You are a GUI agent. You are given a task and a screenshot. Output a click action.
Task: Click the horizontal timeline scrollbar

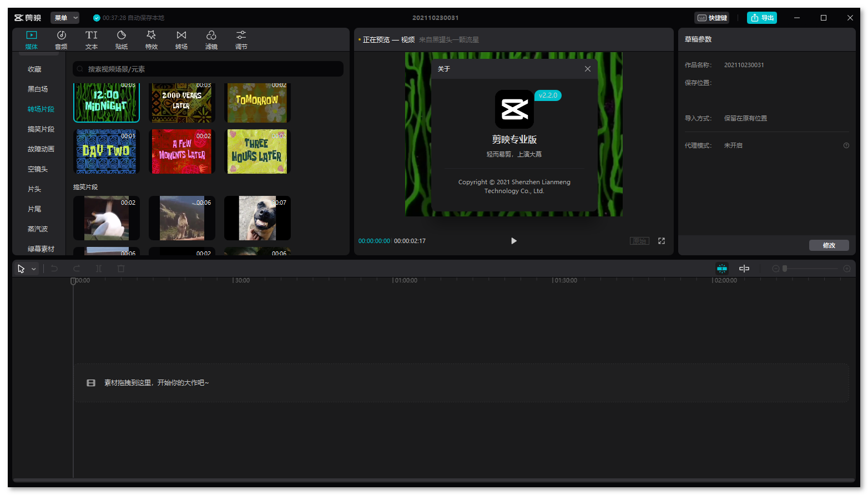pos(433,480)
